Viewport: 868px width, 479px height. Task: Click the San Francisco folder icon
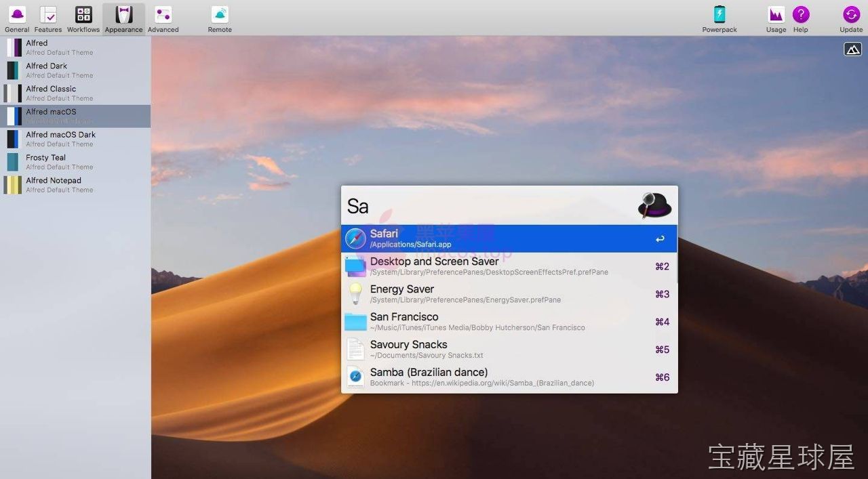click(355, 322)
